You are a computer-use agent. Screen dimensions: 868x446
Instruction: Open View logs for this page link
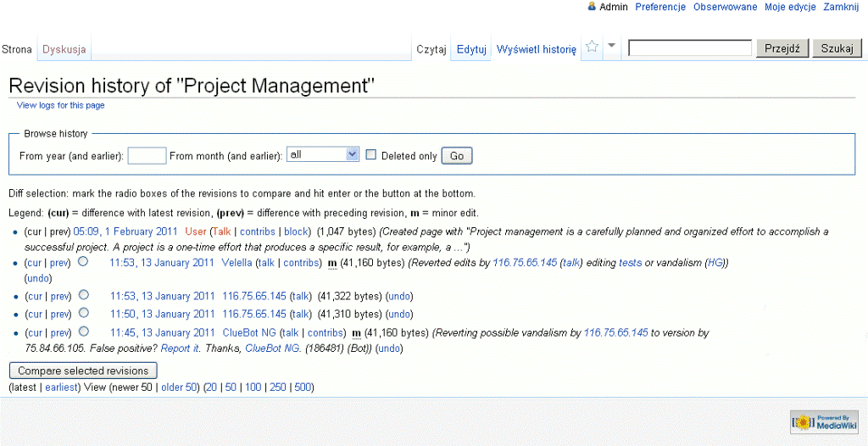click(61, 105)
